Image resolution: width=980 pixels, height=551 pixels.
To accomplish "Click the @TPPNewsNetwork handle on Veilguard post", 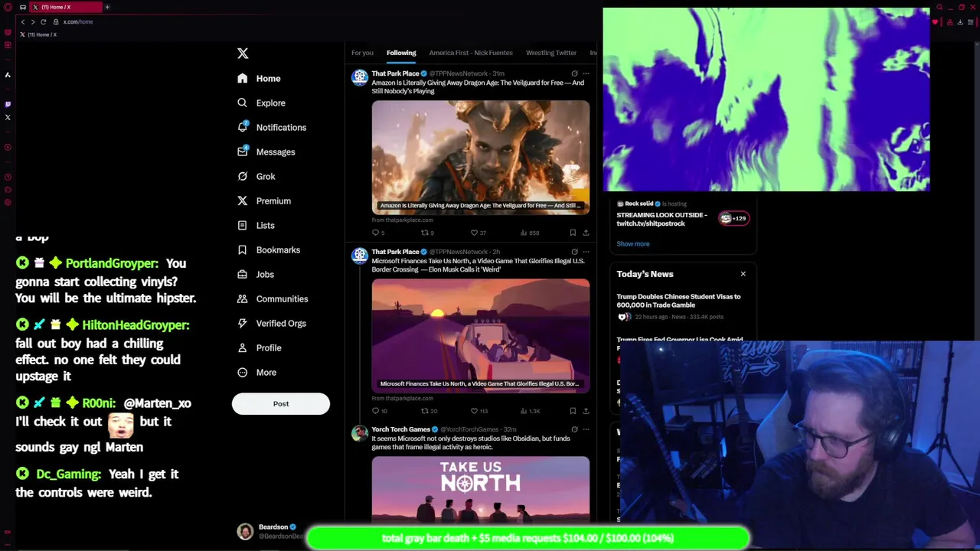I will point(459,73).
